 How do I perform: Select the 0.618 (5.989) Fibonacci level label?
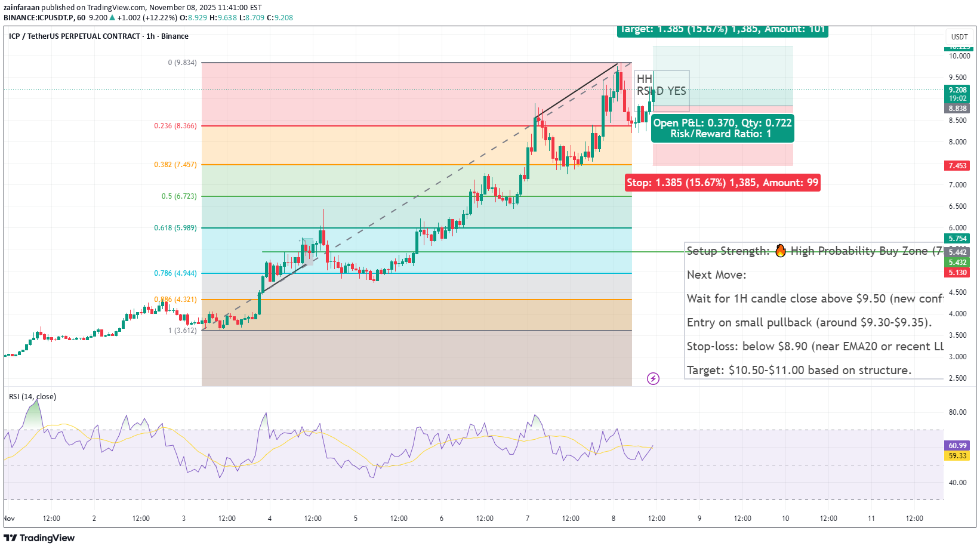[x=175, y=228]
